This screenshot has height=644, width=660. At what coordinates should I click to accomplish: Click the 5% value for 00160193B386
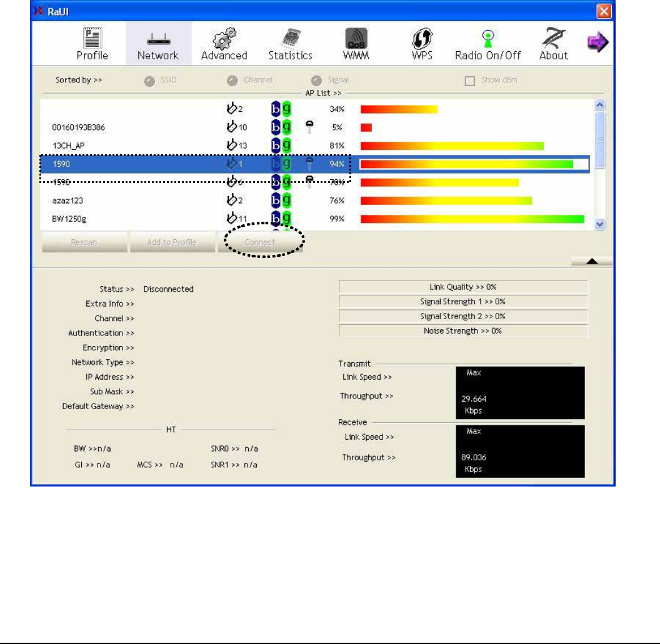(x=337, y=127)
